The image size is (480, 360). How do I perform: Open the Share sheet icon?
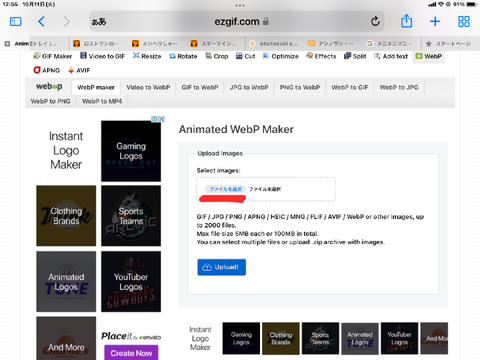pos(406,21)
